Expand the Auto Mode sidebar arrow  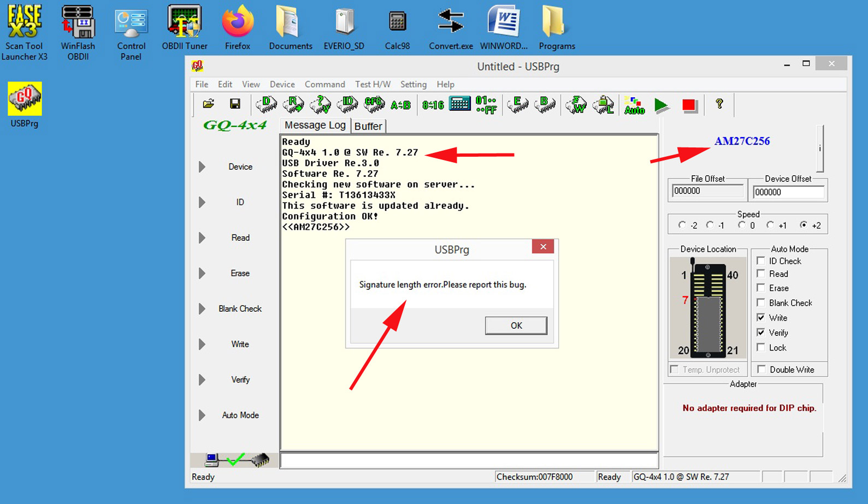tap(202, 415)
